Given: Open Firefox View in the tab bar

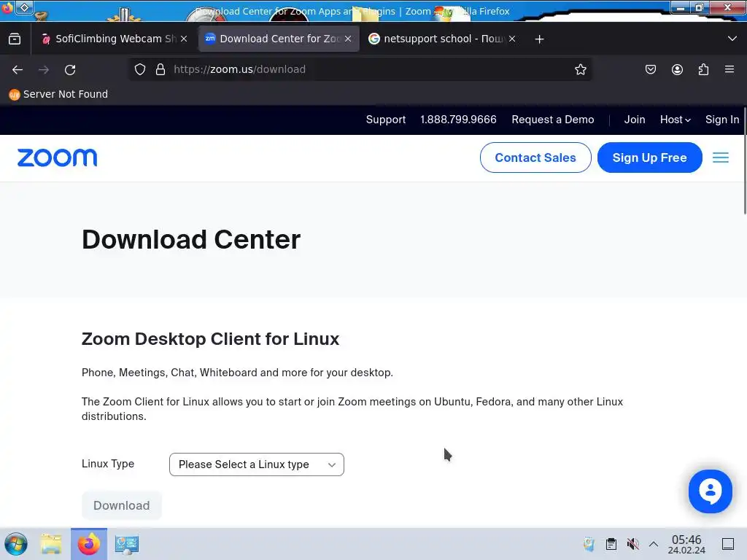Looking at the screenshot, I should [x=15, y=39].
